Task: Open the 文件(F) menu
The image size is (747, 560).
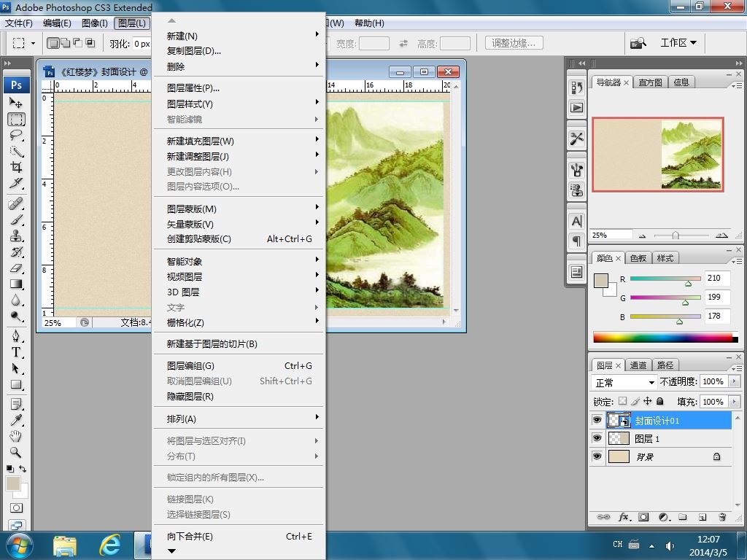Action: tap(18, 23)
